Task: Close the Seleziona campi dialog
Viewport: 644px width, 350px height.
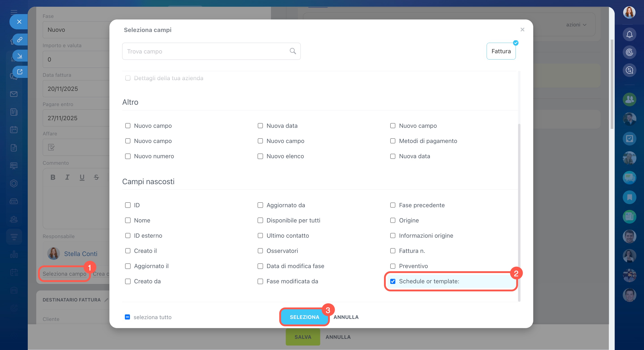Action: click(522, 30)
